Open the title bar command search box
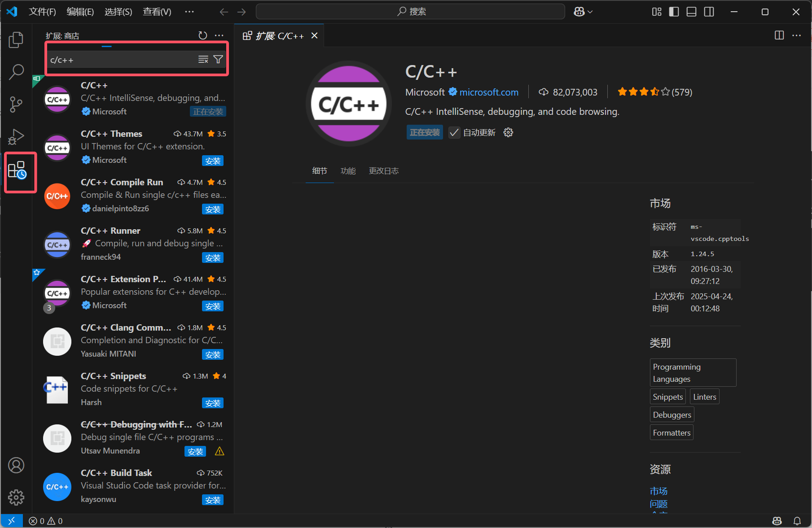The height and width of the screenshot is (528, 812). pyautogui.click(x=410, y=12)
